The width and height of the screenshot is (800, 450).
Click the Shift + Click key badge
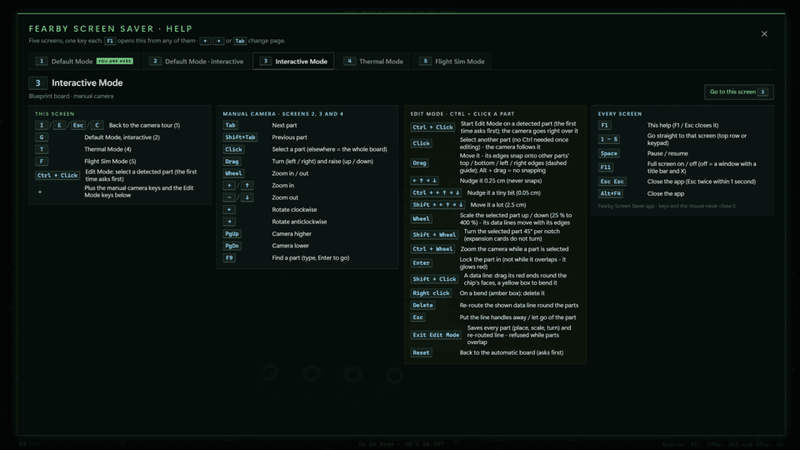point(434,279)
